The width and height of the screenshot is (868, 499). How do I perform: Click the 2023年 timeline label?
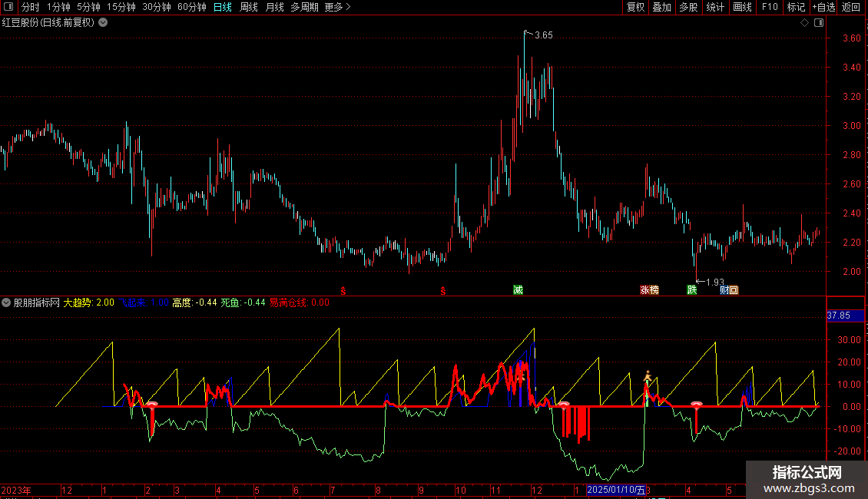(15, 490)
